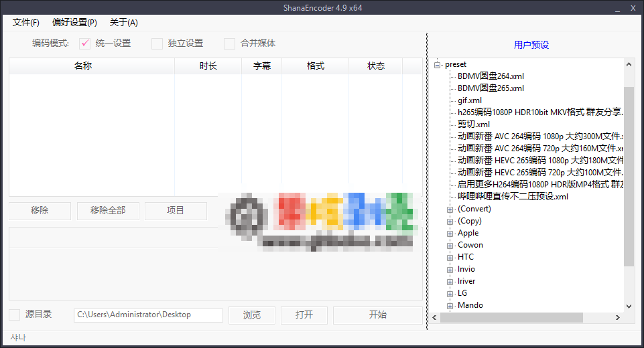
Task: Open the 偏好设置(P) menu
Action: pos(74,22)
